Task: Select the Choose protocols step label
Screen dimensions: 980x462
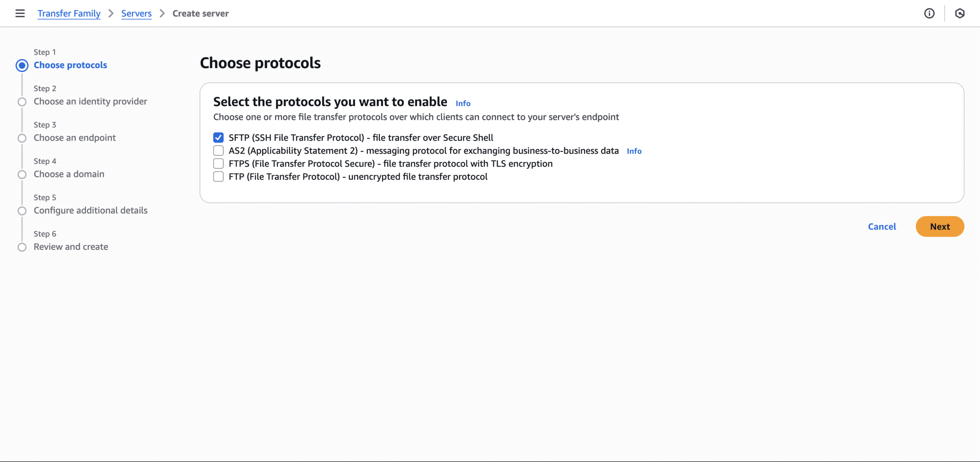Action: (70, 65)
